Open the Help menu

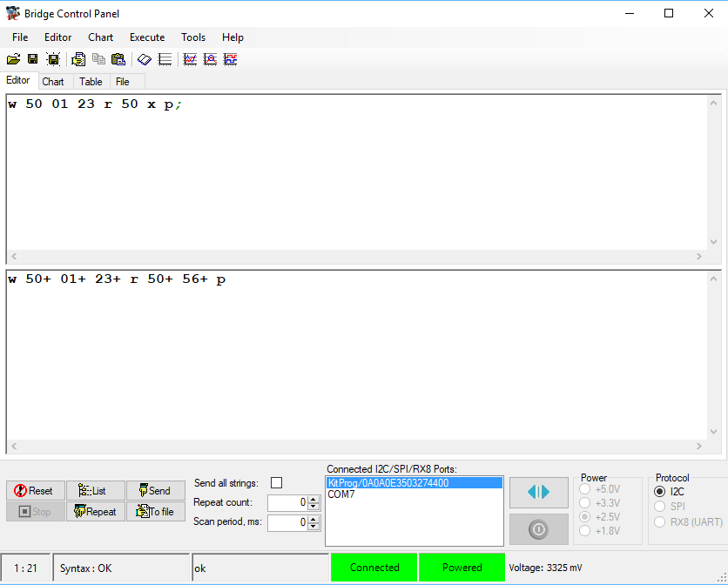pos(233,37)
